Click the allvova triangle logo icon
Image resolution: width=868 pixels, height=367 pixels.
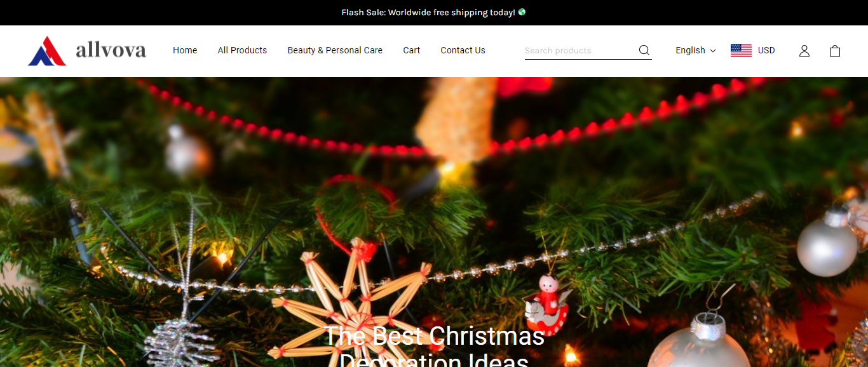click(x=47, y=51)
